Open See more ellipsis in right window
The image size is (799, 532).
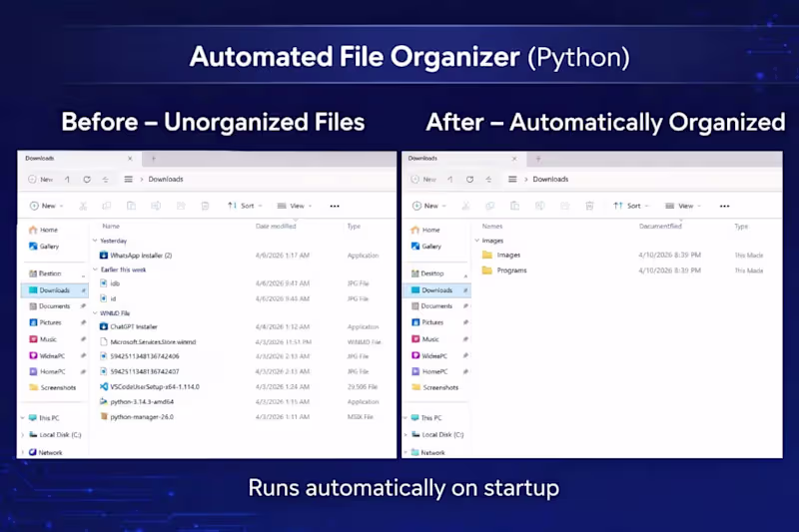(x=725, y=206)
